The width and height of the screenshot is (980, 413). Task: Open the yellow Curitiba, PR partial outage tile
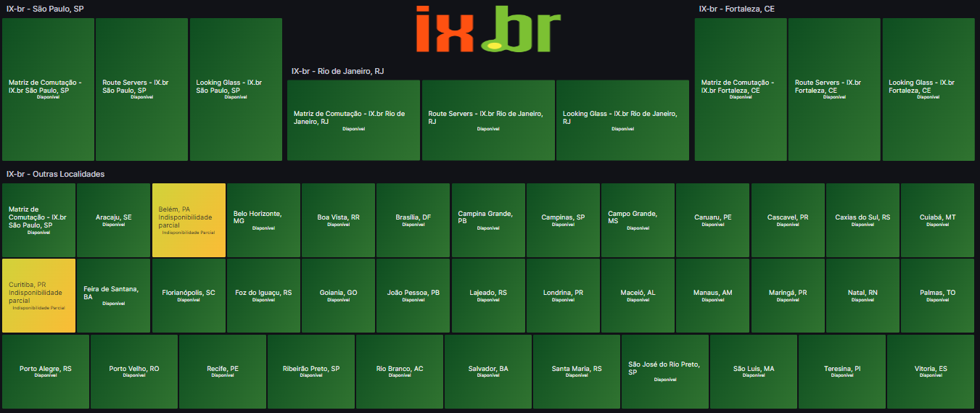[x=39, y=296]
